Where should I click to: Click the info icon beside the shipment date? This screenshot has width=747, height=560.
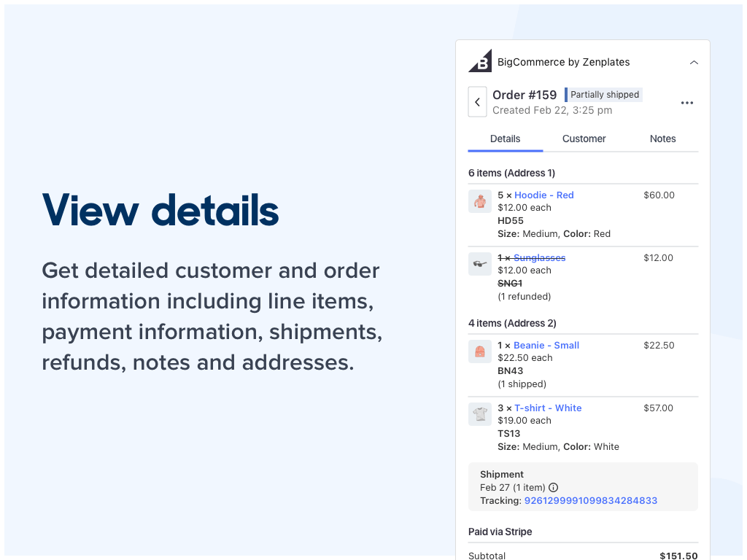(x=553, y=487)
